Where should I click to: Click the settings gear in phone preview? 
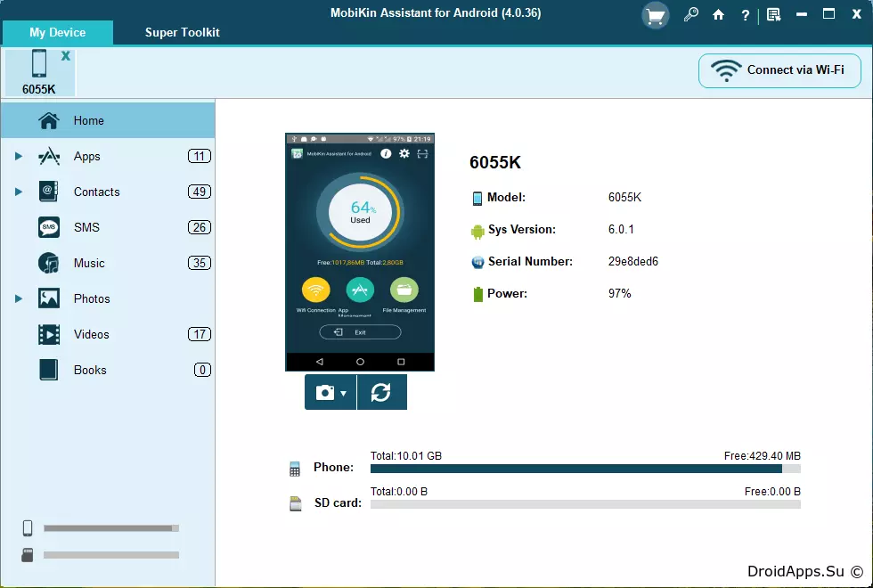pos(404,153)
